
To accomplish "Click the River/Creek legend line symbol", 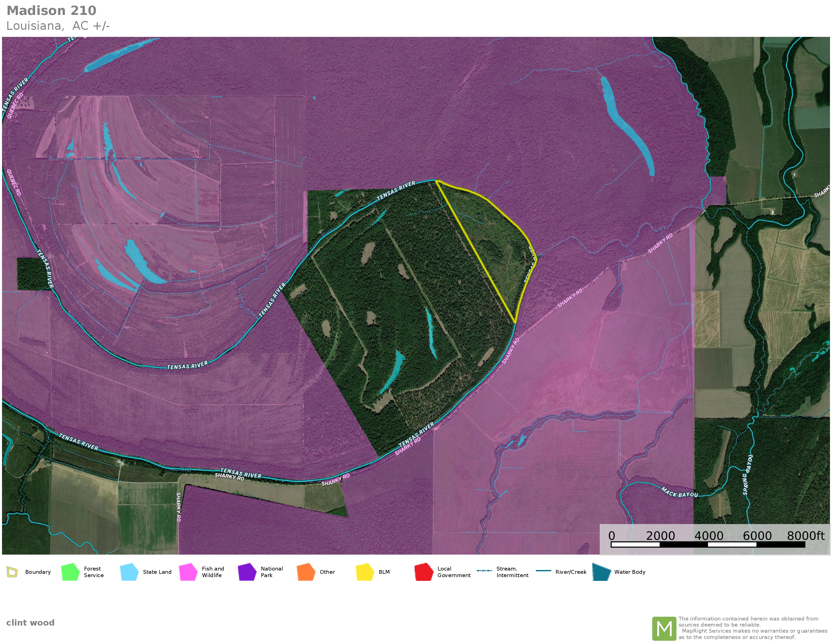I will [x=543, y=571].
